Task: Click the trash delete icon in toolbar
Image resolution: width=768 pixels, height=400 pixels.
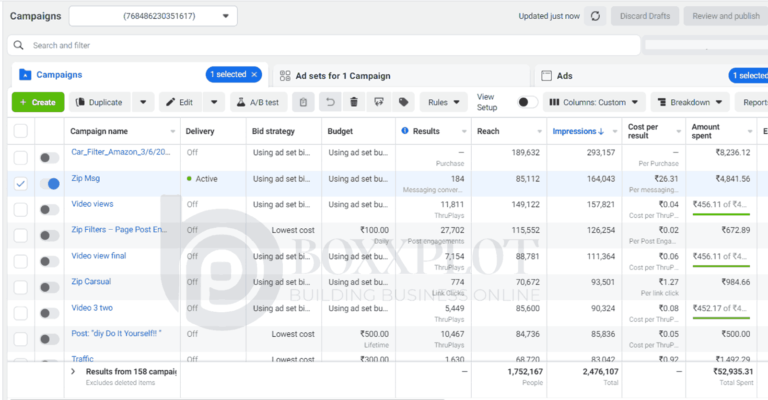Action: tap(353, 102)
